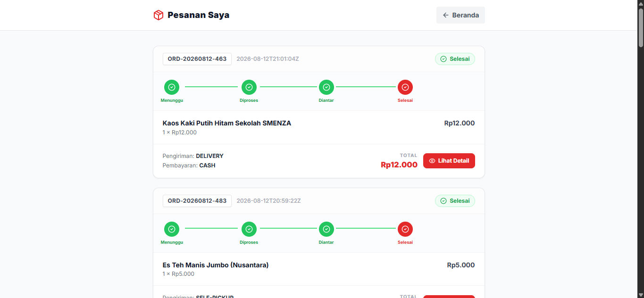Click timestamp 2026-08-12T20:59:22Z
This screenshot has height=298, width=644.
pos(268,201)
